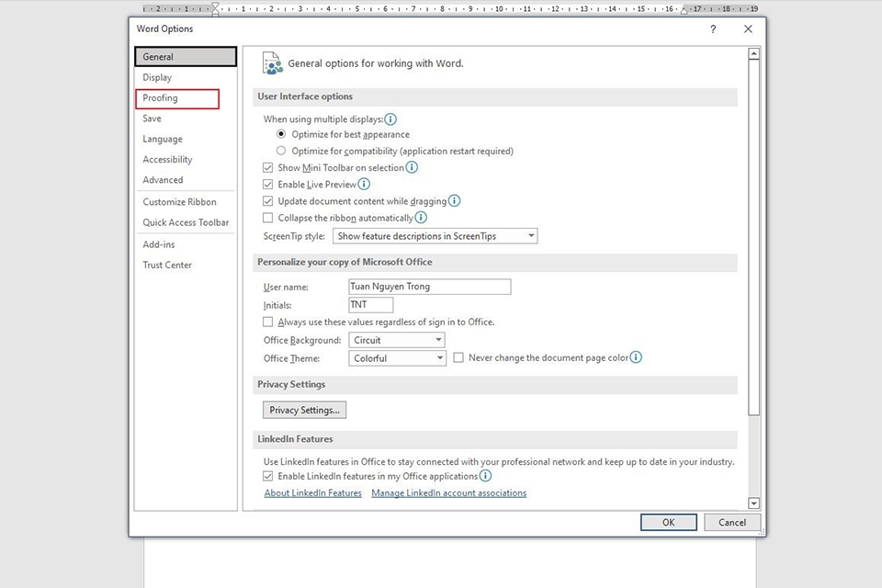Uncheck Show Mini Toolbar on selection
This screenshot has width=882, height=588.
coord(267,168)
